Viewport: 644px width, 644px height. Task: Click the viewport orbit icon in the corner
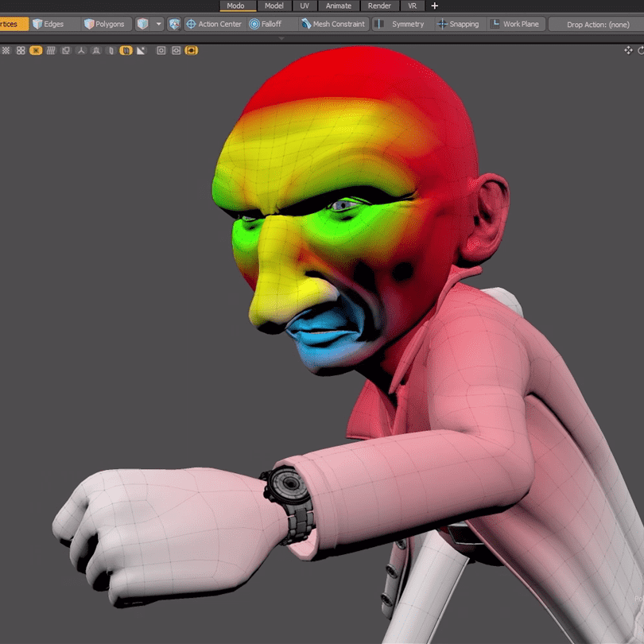(640, 49)
